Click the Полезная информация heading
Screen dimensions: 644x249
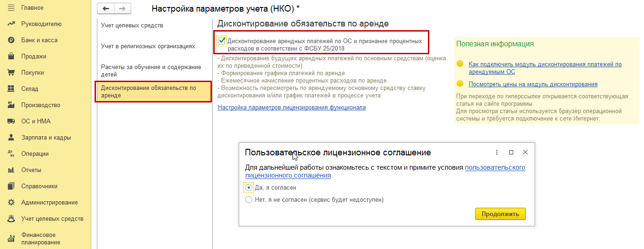pyautogui.click(x=495, y=44)
